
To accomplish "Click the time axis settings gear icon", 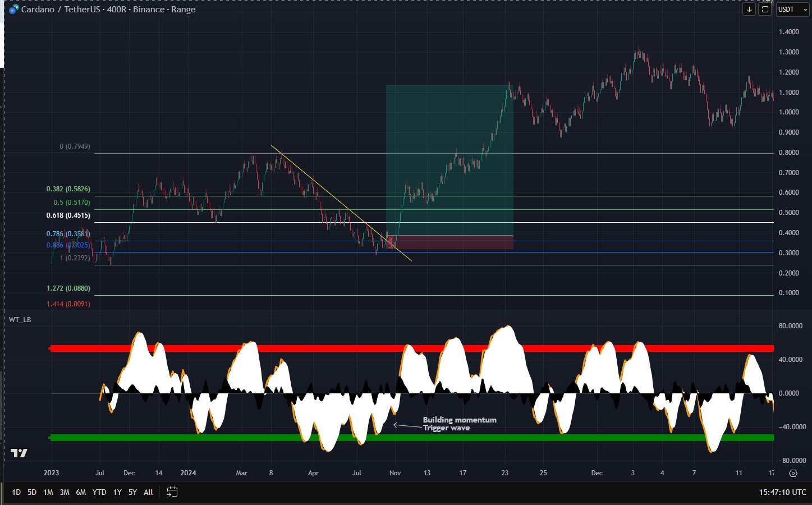I will [x=793, y=473].
